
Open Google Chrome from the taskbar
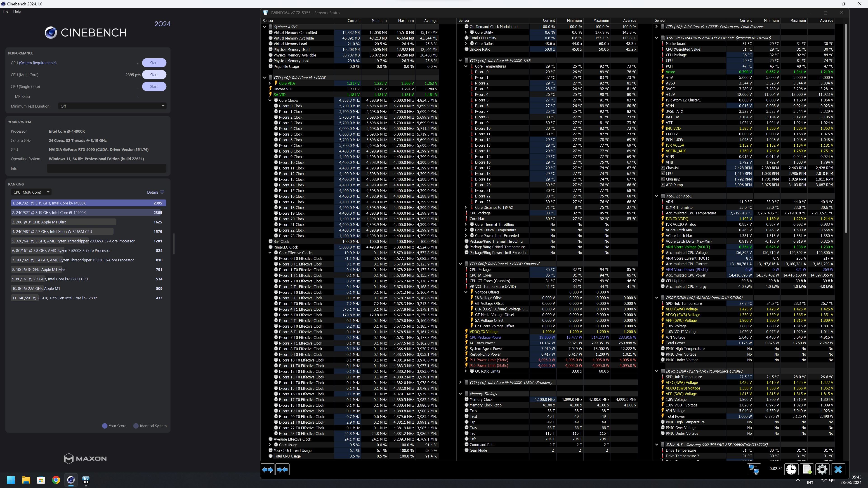click(56, 480)
